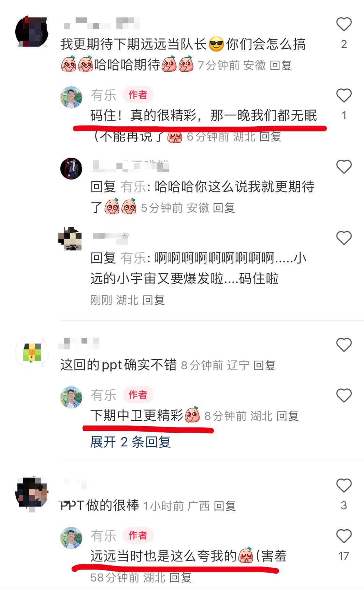Reply to 有乐's 6分钟前 湖北 comment

point(270,136)
